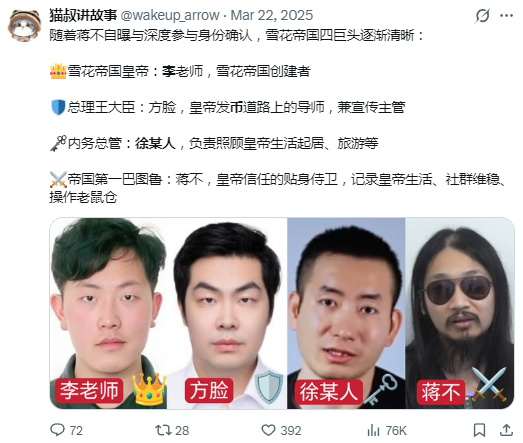Open image panel labeled 方脸
This screenshot has height=443, width=523.
coord(227,313)
